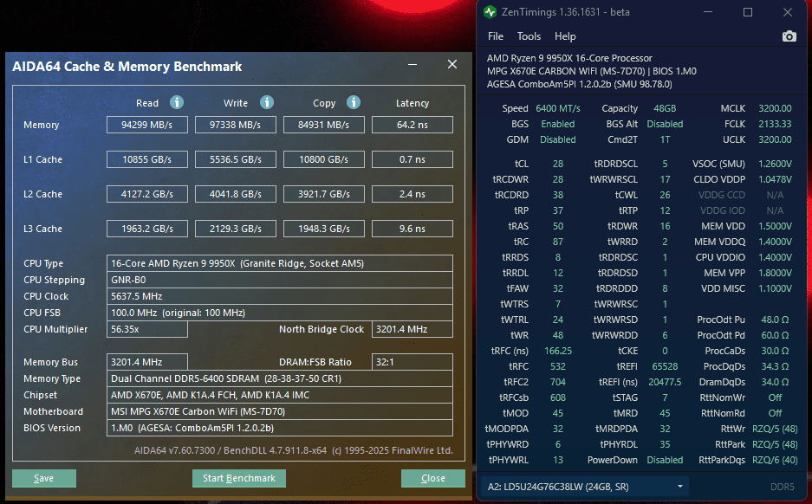Click GDM value Disabled
This screenshot has height=504, width=812.
coord(558,139)
